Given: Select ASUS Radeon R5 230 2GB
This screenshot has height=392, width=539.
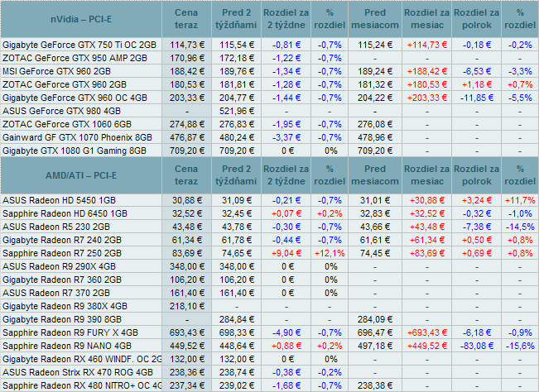Looking at the screenshot, I should tap(56, 227).
